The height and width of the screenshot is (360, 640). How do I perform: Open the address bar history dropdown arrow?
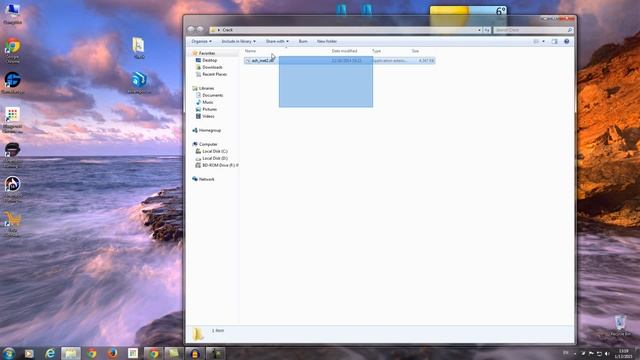click(x=479, y=30)
